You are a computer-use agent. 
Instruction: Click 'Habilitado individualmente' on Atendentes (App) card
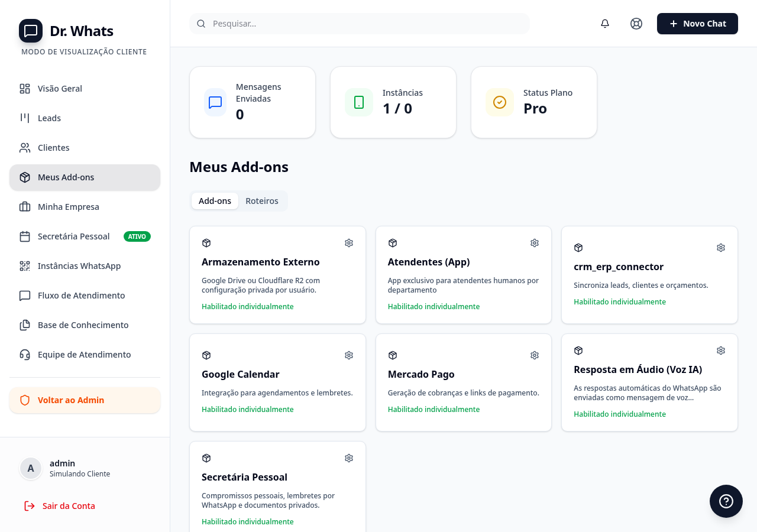click(x=434, y=306)
